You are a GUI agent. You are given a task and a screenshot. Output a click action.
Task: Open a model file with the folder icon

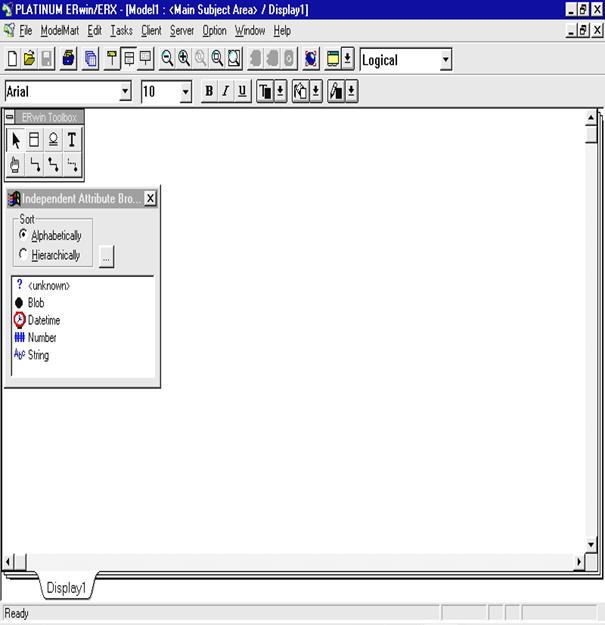[x=29, y=59]
